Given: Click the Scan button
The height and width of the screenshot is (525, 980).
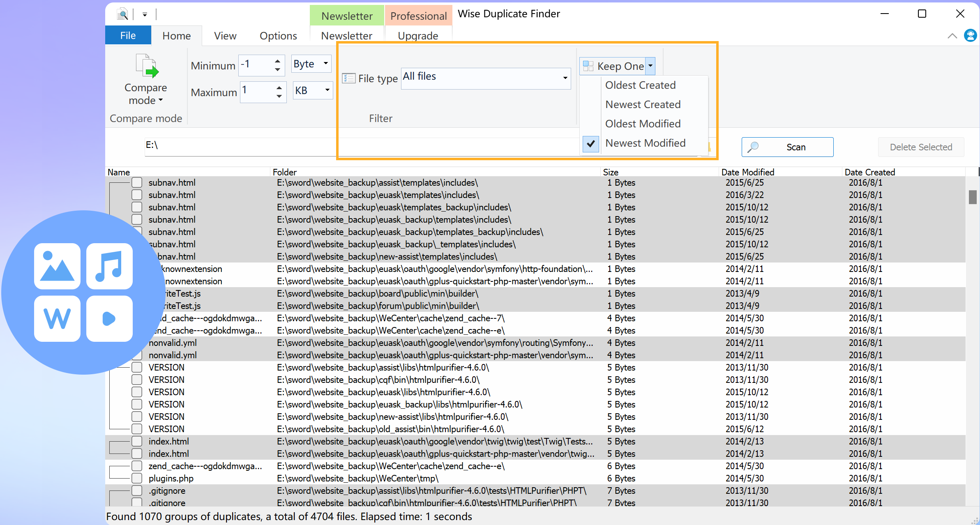Looking at the screenshot, I should click(x=787, y=147).
